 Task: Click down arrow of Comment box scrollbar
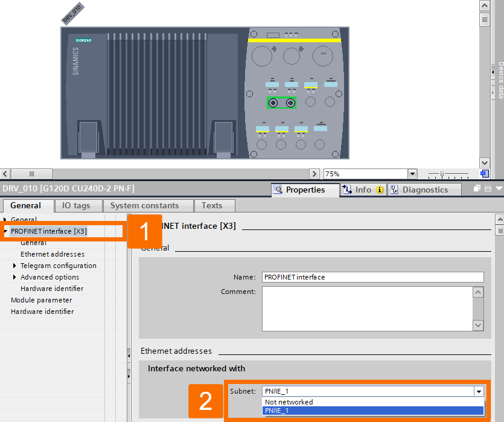[x=478, y=325]
